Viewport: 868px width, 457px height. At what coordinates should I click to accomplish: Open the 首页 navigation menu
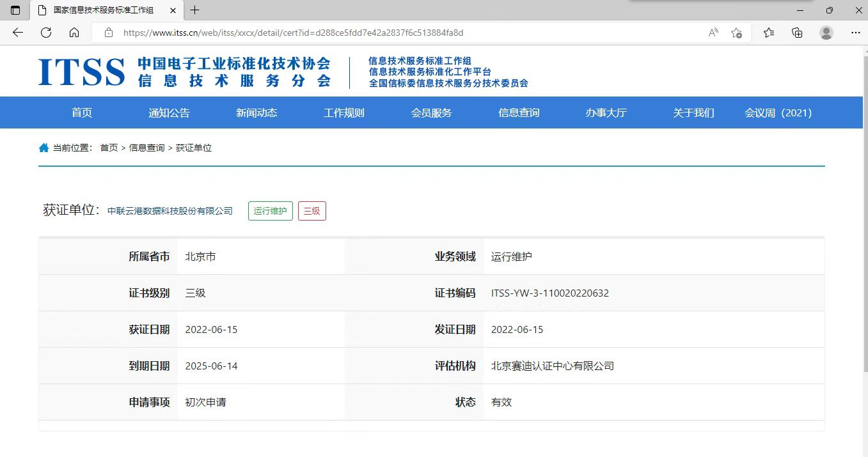click(x=82, y=112)
